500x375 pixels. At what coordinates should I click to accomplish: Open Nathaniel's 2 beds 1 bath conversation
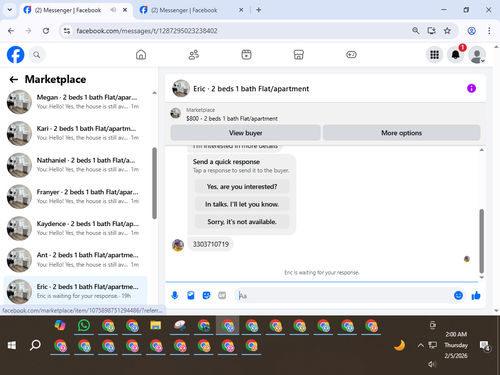coord(75,165)
